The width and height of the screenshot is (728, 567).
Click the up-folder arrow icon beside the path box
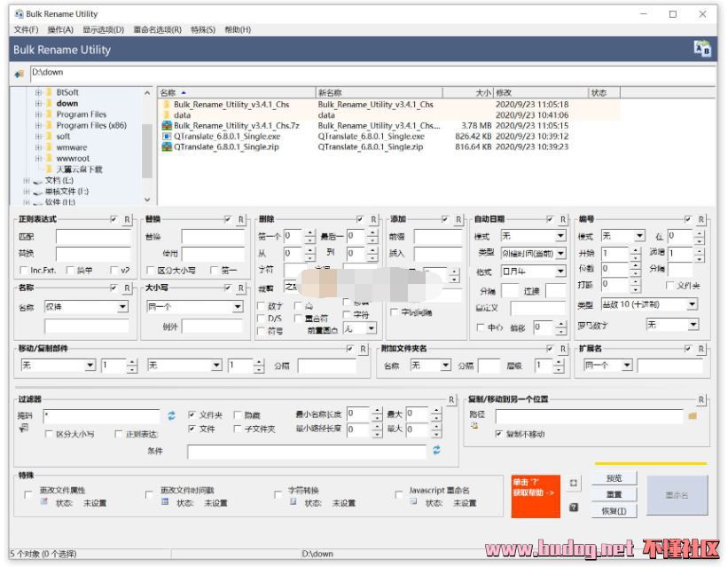click(x=19, y=74)
